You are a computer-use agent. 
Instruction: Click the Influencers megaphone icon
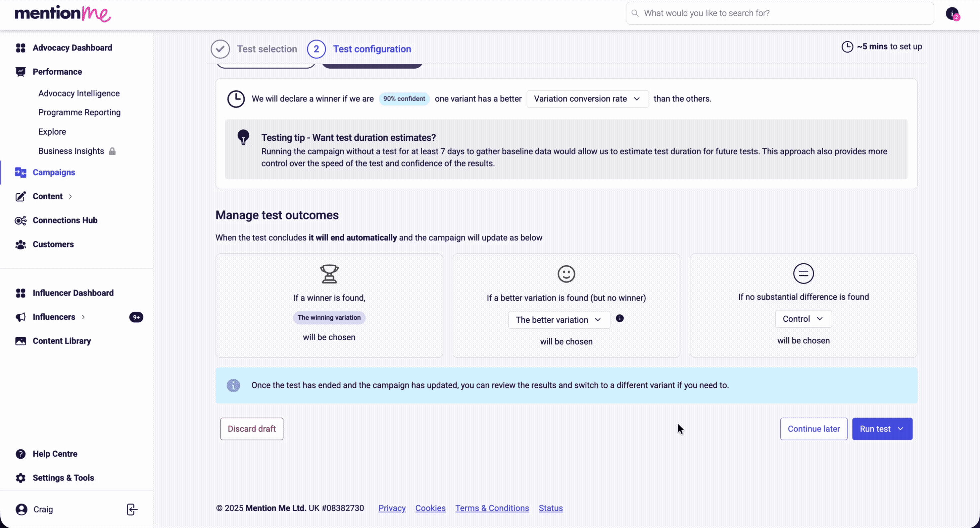coord(21,317)
